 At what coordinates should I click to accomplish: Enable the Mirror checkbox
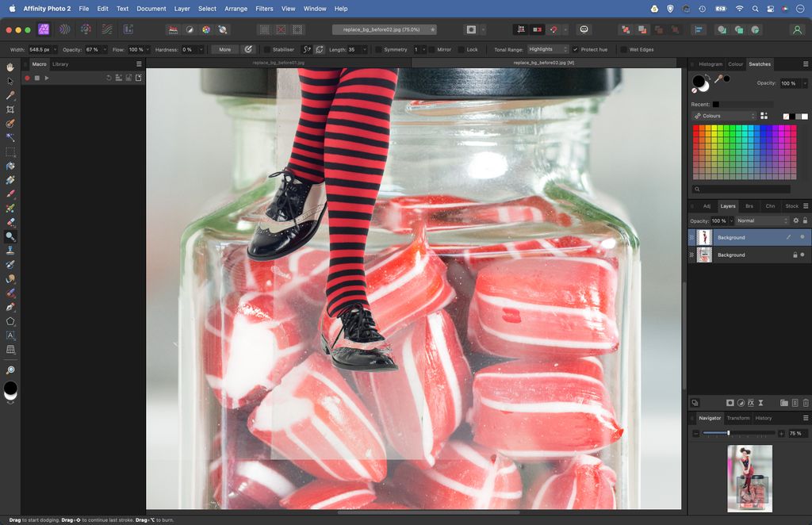pos(431,50)
